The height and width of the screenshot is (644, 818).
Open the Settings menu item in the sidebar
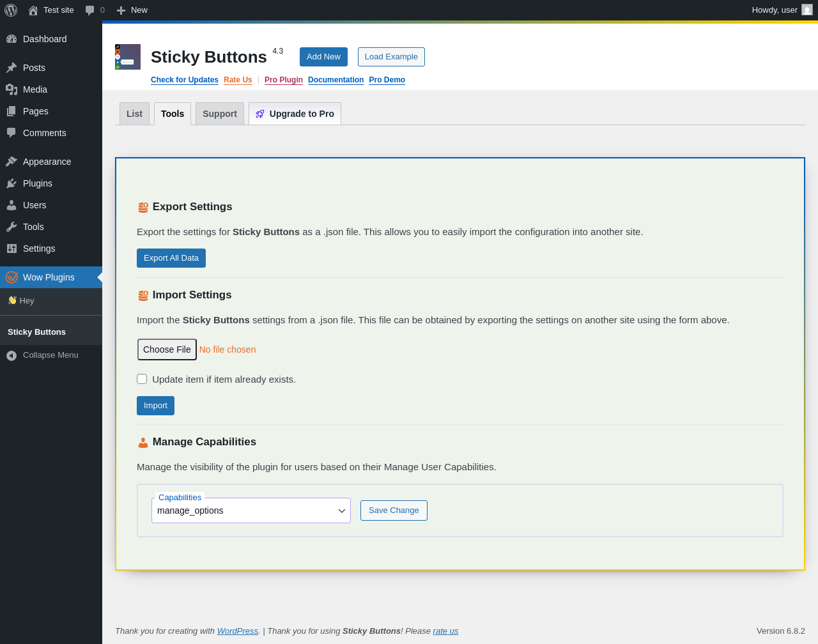coord(51,249)
